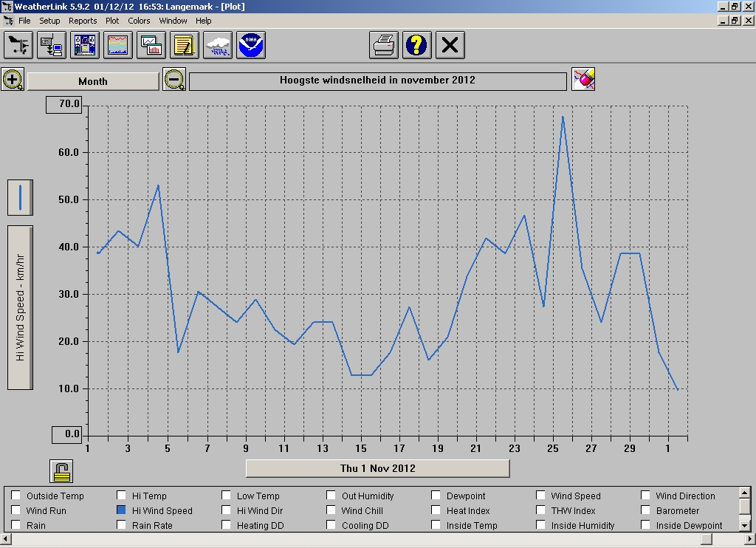
Task: Check the Inside Humidity checkbox
Action: point(540,524)
